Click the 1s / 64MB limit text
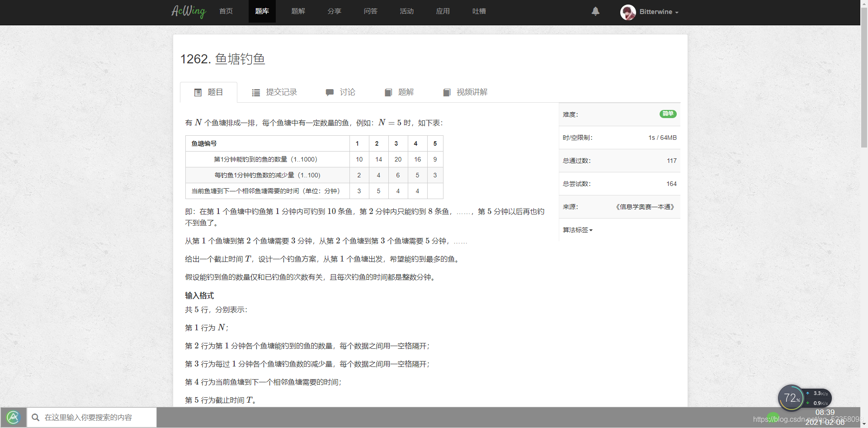This screenshot has width=868, height=428. click(x=662, y=138)
